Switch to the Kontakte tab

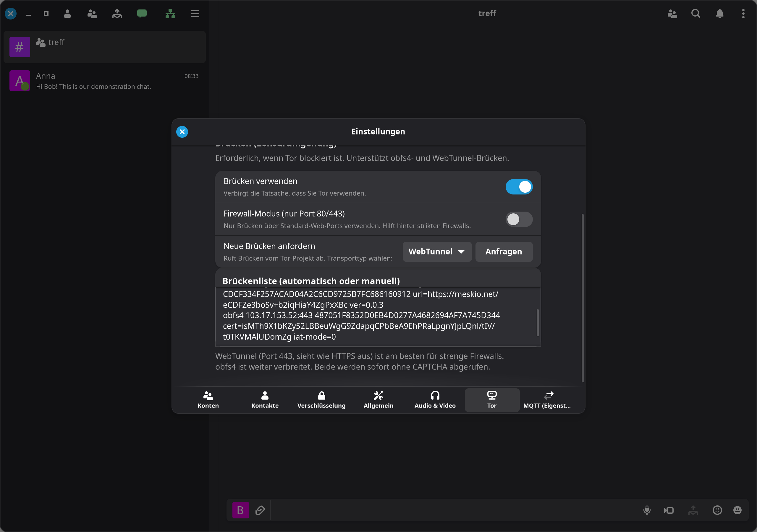point(265,400)
